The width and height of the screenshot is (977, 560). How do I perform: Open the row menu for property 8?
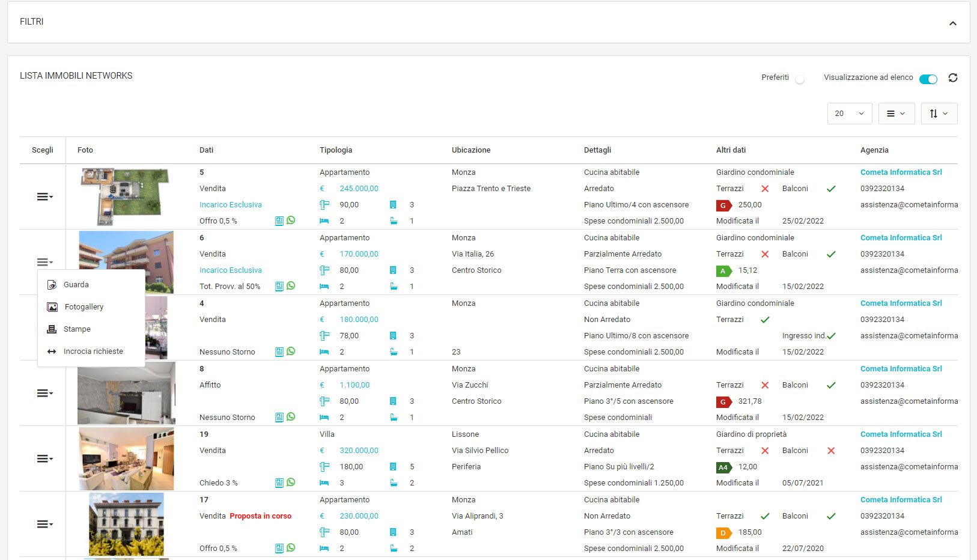[x=44, y=394]
